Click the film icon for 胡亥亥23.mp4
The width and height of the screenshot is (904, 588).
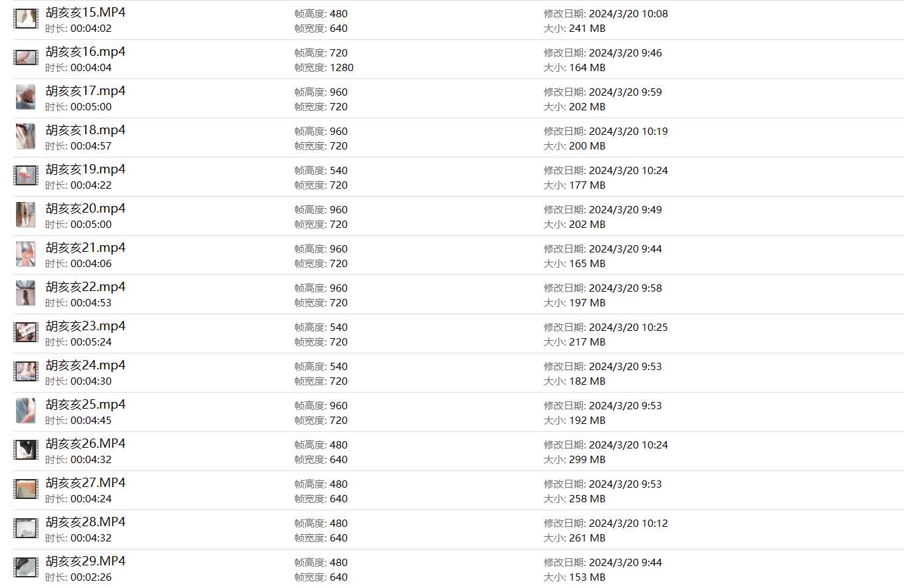26,333
